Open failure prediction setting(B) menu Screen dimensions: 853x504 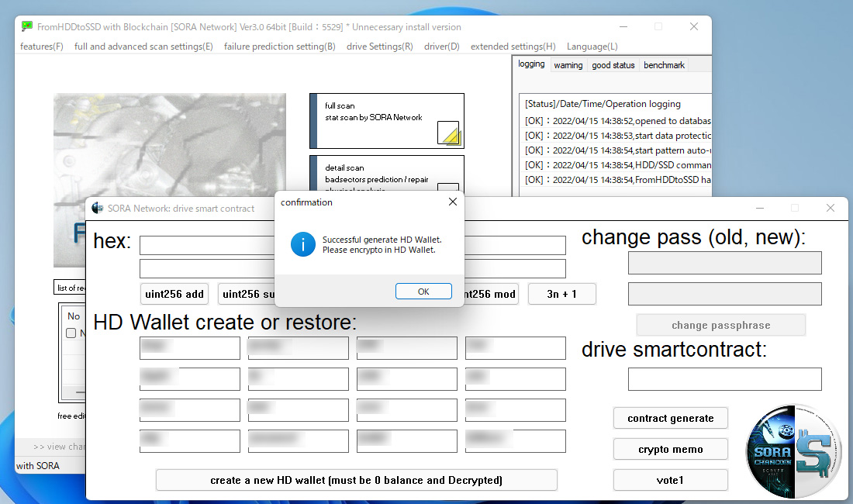click(x=280, y=47)
